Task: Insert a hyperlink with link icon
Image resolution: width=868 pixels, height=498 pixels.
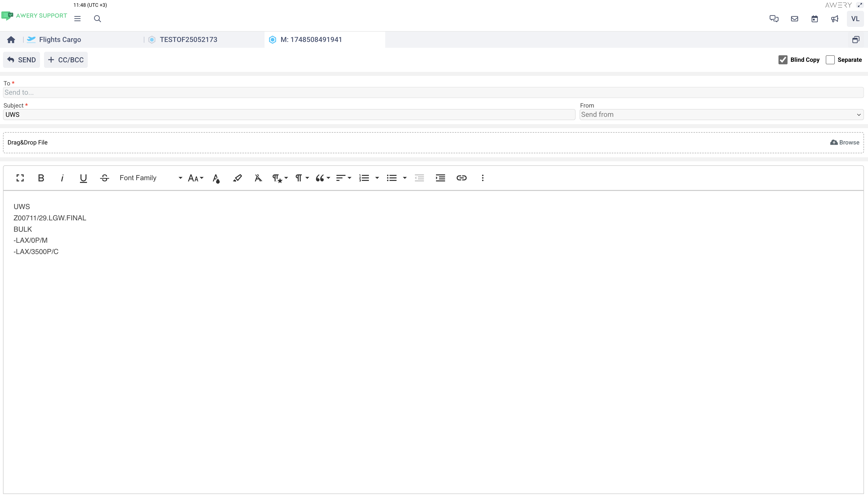Action: (461, 178)
